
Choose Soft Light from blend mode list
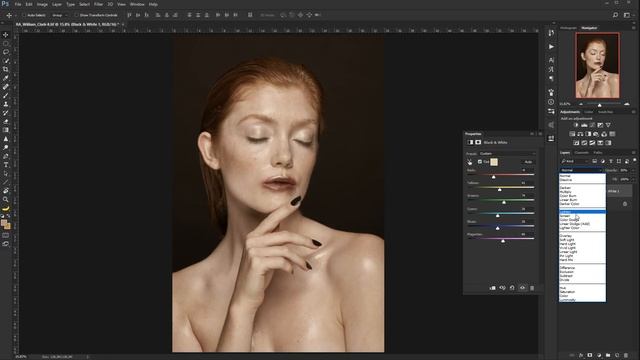pos(582,240)
